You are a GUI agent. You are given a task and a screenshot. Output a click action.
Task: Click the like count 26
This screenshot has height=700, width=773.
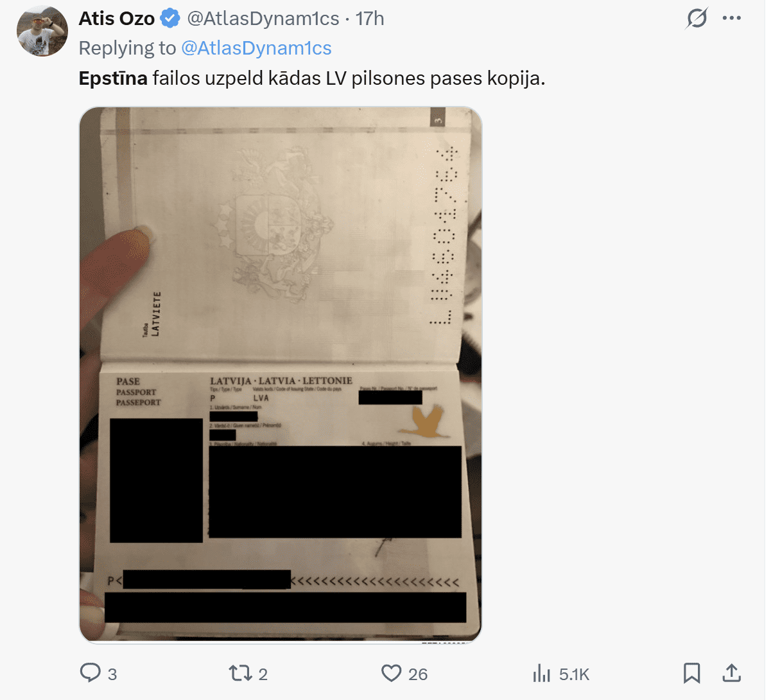click(418, 674)
